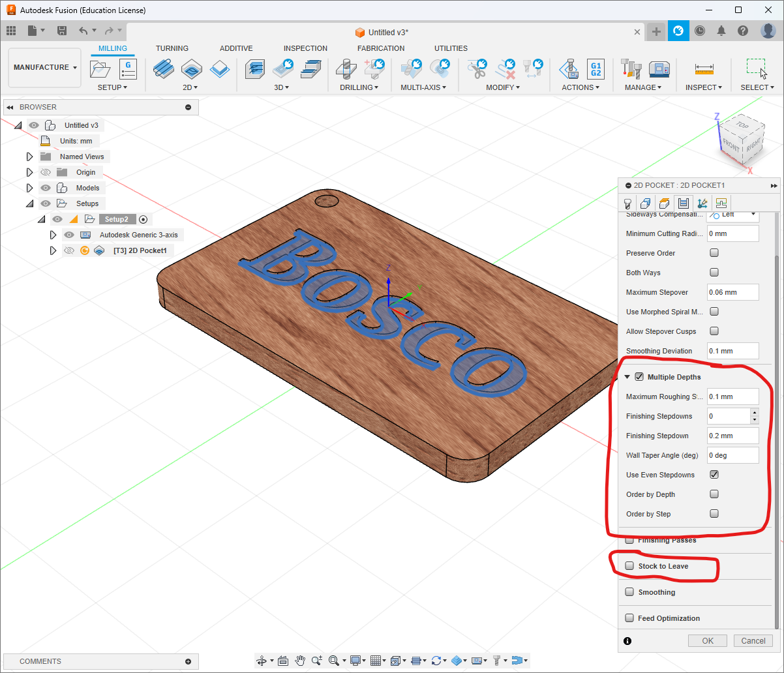
Task: Open the INSPECTION tab
Action: tap(305, 48)
